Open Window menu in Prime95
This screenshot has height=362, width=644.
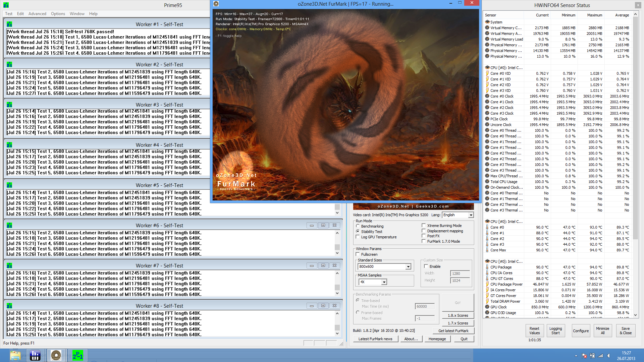click(77, 14)
